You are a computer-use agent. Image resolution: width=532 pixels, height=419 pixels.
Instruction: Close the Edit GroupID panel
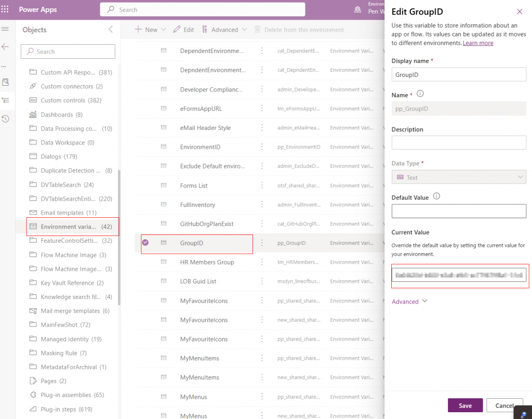[520, 11]
